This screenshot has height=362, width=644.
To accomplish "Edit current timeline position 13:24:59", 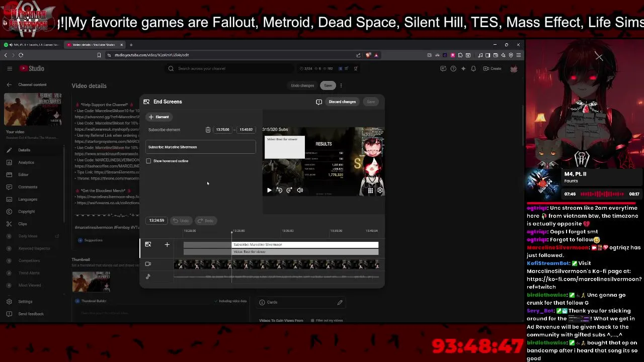I will click(156, 220).
